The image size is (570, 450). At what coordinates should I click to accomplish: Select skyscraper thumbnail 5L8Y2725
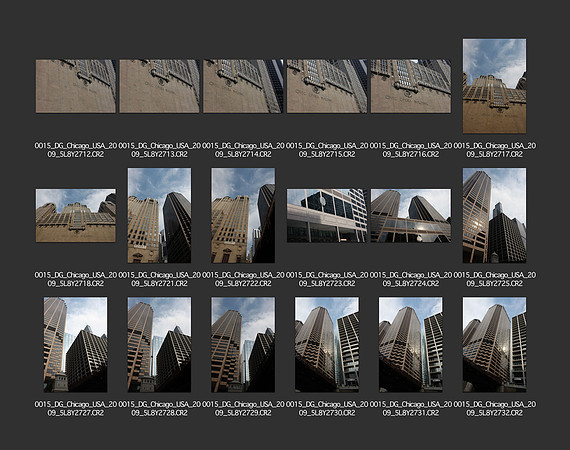tap(494, 216)
